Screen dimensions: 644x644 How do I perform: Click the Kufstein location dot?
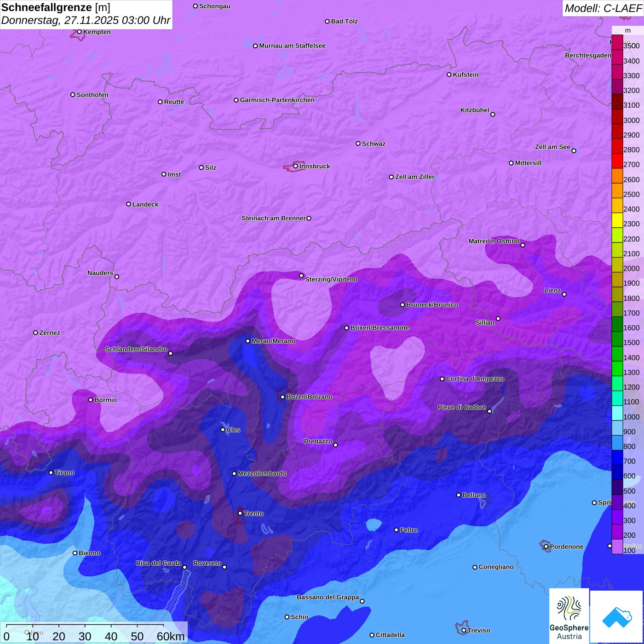pos(449,75)
